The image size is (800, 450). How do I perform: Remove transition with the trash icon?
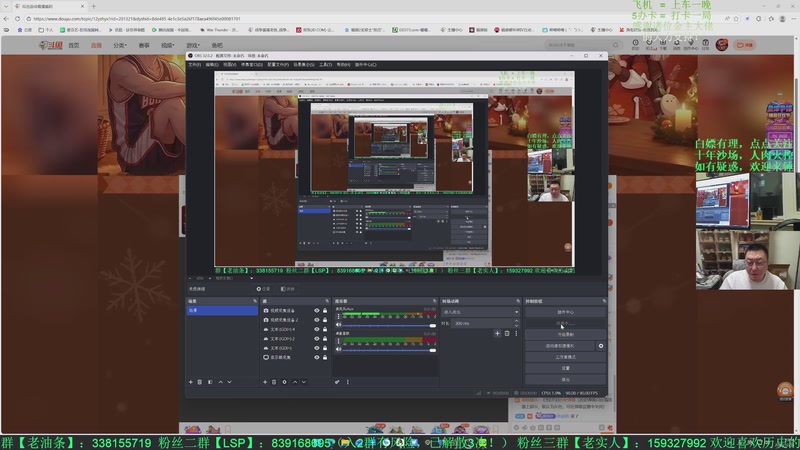pos(507,333)
